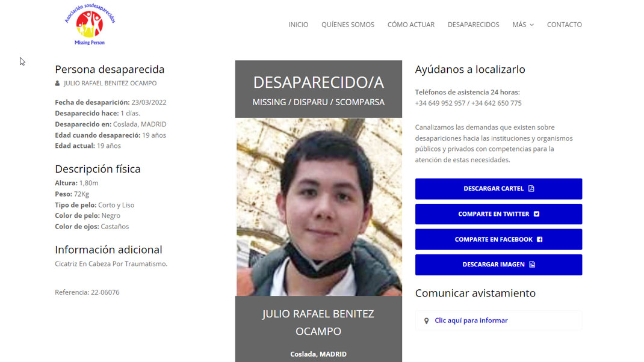Click the Desaparecido hace: 1 días line

(x=98, y=113)
